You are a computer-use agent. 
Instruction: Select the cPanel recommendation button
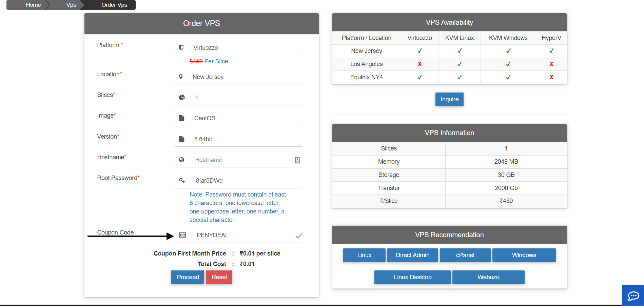[465, 255]
